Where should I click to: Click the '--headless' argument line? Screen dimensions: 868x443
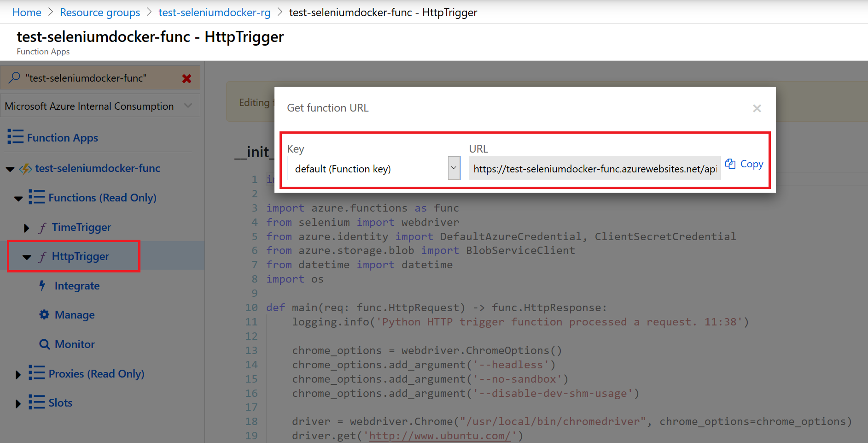(x=424, y=365)
